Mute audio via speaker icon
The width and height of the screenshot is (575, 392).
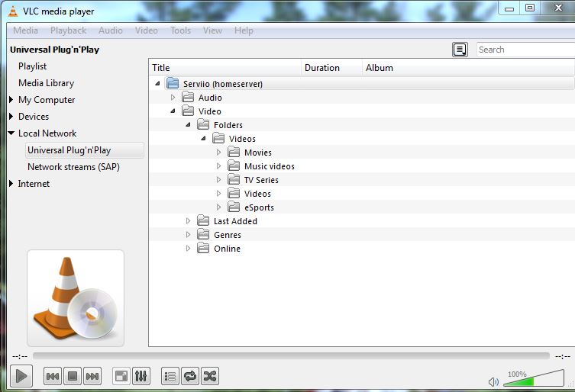pos(494,381)
